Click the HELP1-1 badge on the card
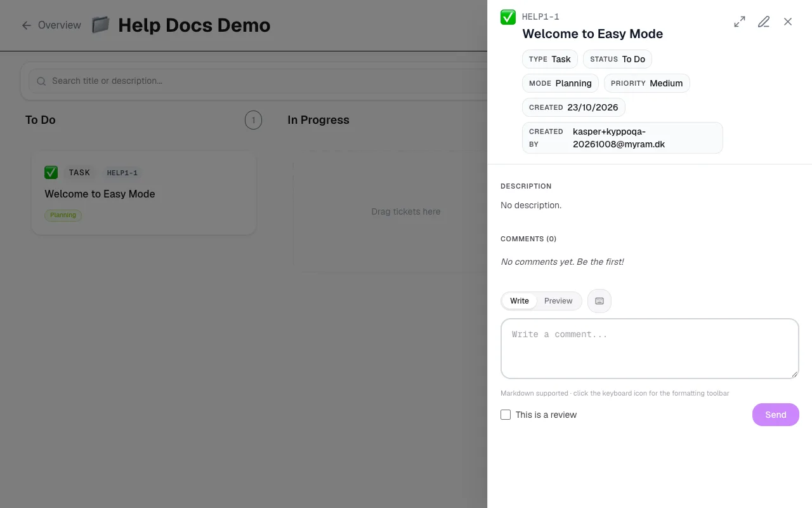This screenshot has height=508, width=812. click(122, 173)
